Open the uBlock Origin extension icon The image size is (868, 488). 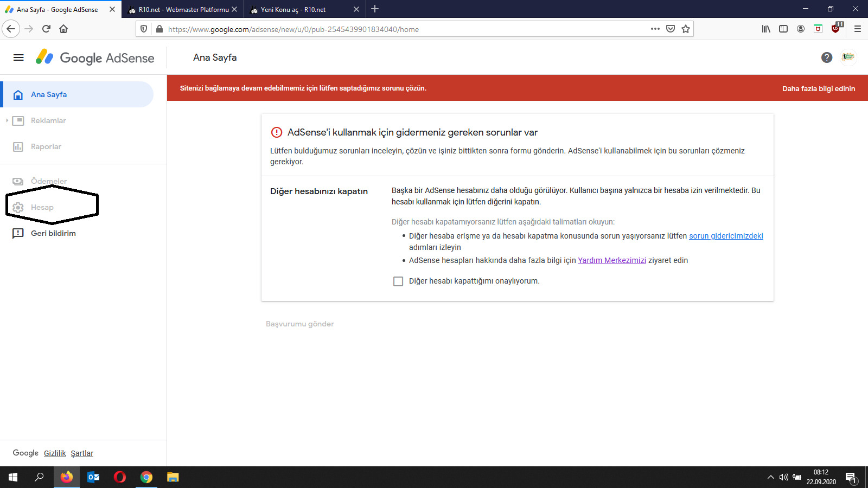click(x=836, y=28)
